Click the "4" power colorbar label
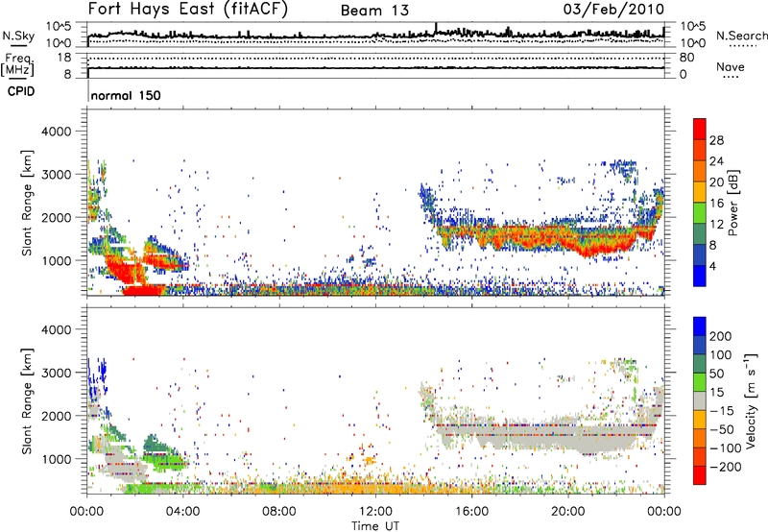This screenshot has height=532, width=768. tap(712, 266)
